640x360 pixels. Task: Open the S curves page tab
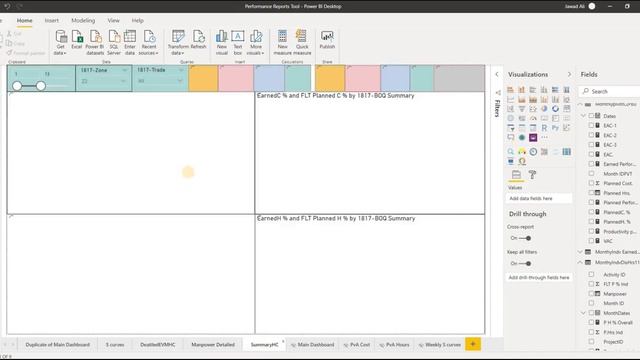click(115, 344)
